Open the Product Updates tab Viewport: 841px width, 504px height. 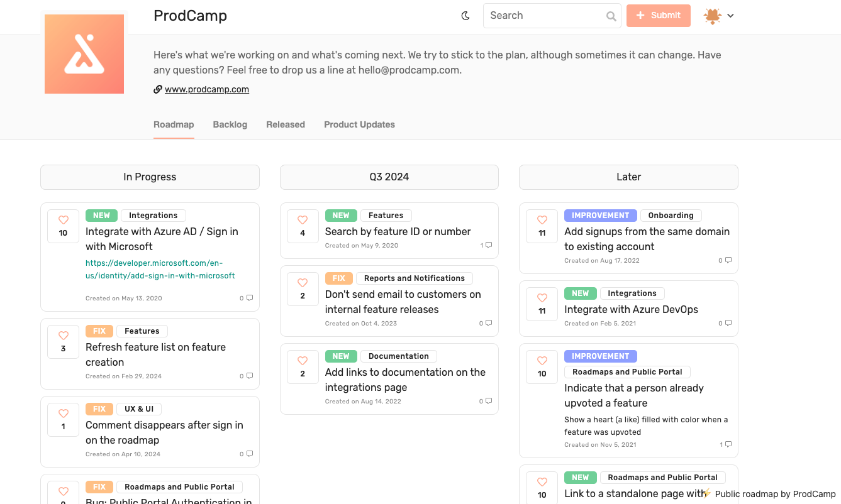pos(359,124)
